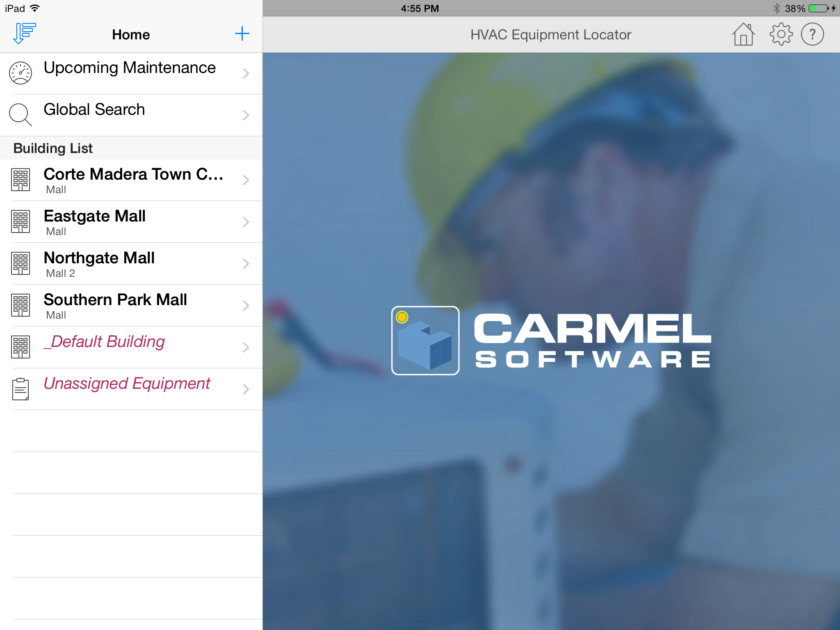This screenshot has height=630, width=840.
Task: Tap the gauge icon for Upcoming Maintenance
Action: (x=21, y=73)
